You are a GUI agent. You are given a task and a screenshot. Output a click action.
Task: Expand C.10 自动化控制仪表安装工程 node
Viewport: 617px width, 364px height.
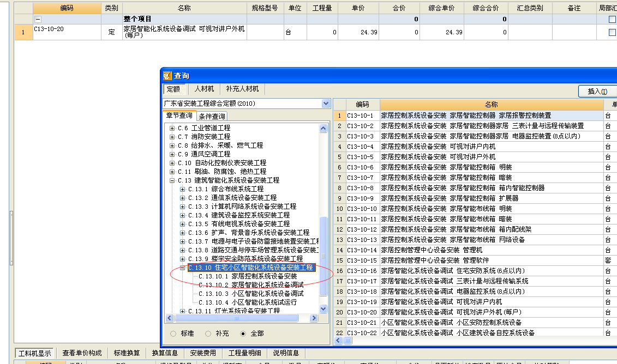pyautogui.click(x=172, y=163)
